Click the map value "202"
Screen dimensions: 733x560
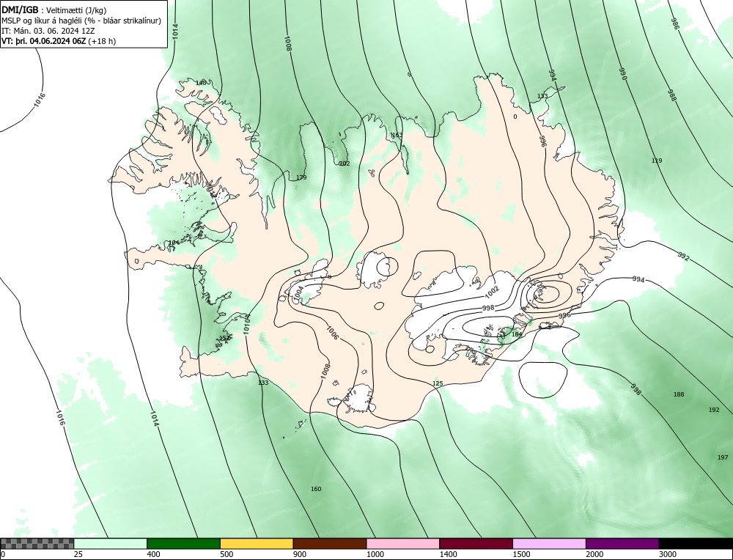click(x=344, y=163)
